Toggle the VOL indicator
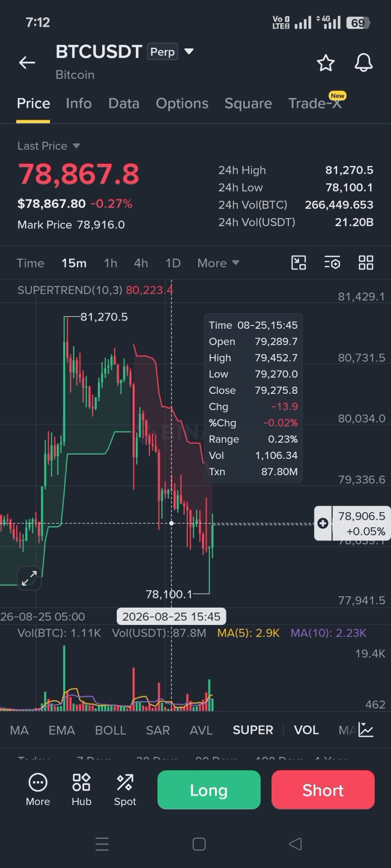This screenshot has width=391, height=868. point(306,730)
